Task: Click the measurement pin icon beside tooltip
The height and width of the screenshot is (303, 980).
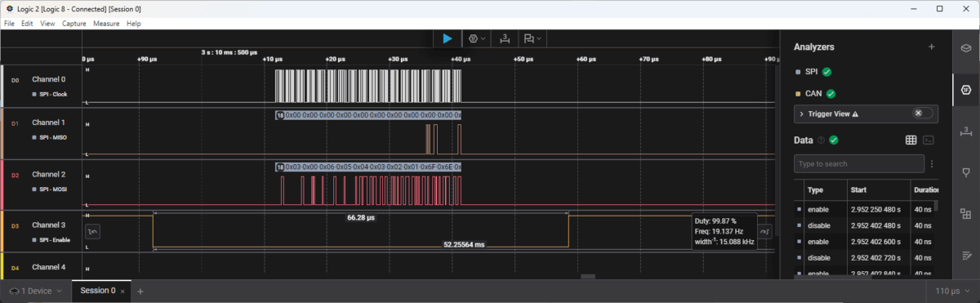Action: coord(765,232)
